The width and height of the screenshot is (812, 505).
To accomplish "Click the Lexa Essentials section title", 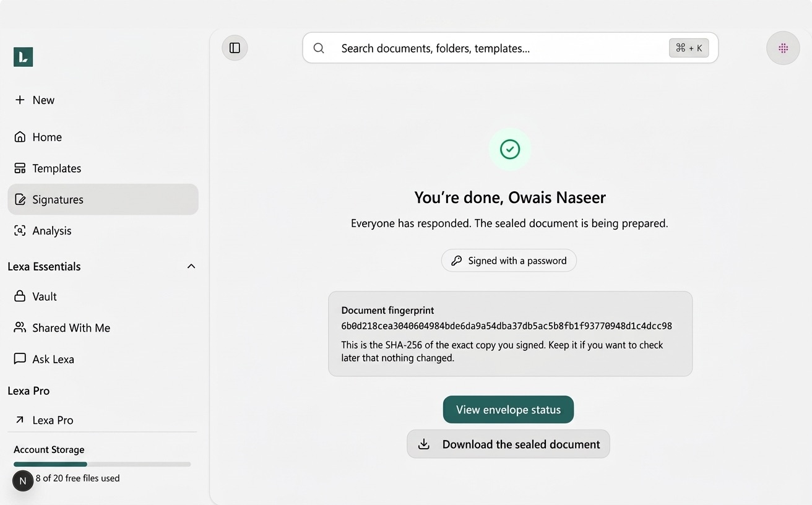I will tap(44, 266).
